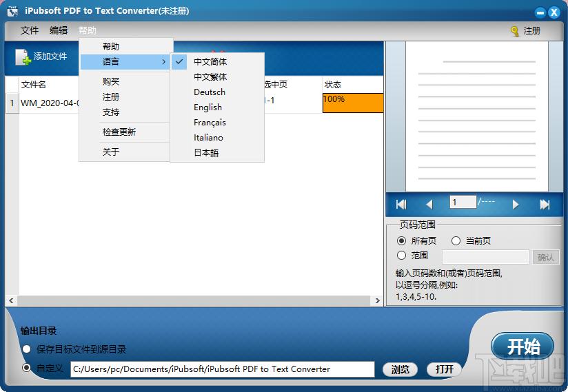Click row number 1 in file list

pos(12,103)
